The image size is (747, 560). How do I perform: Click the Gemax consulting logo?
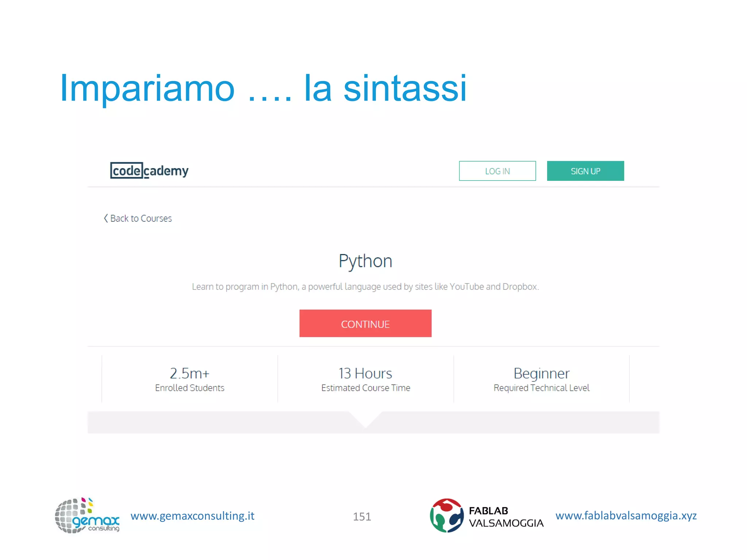87,516
